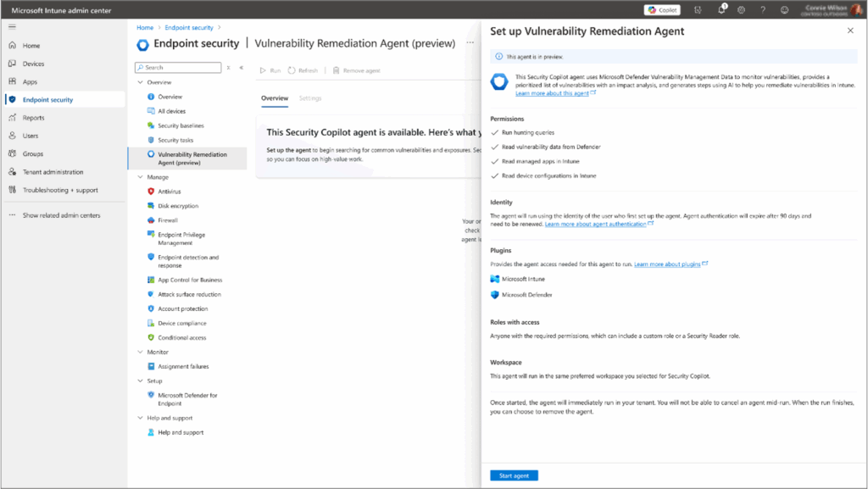This screenshot has width=868, height=489.
Task: Open Tenant administration icon
Action: point(12,172)
